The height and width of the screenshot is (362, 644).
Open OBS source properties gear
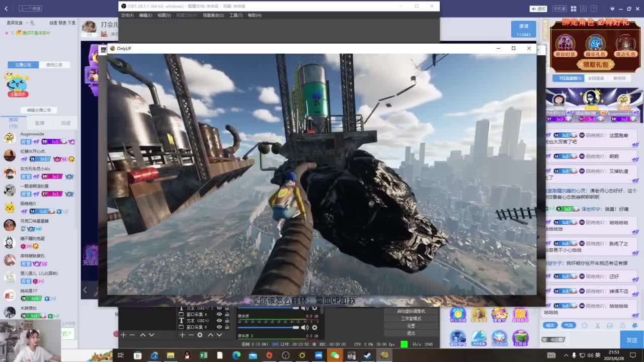tap(200, 335)
